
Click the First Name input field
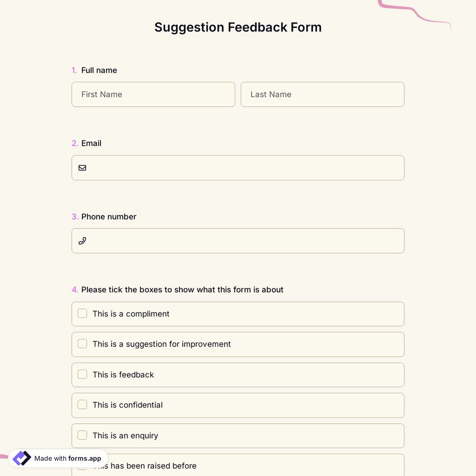[x=153, y=94]
